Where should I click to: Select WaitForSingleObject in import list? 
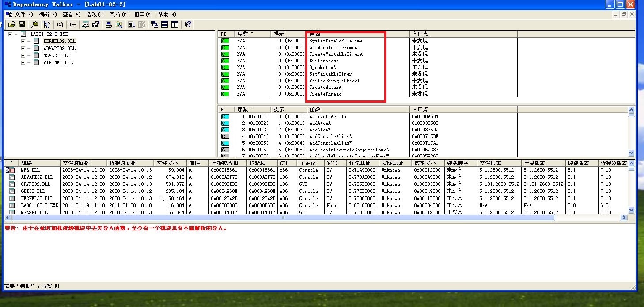pos(334,81)
